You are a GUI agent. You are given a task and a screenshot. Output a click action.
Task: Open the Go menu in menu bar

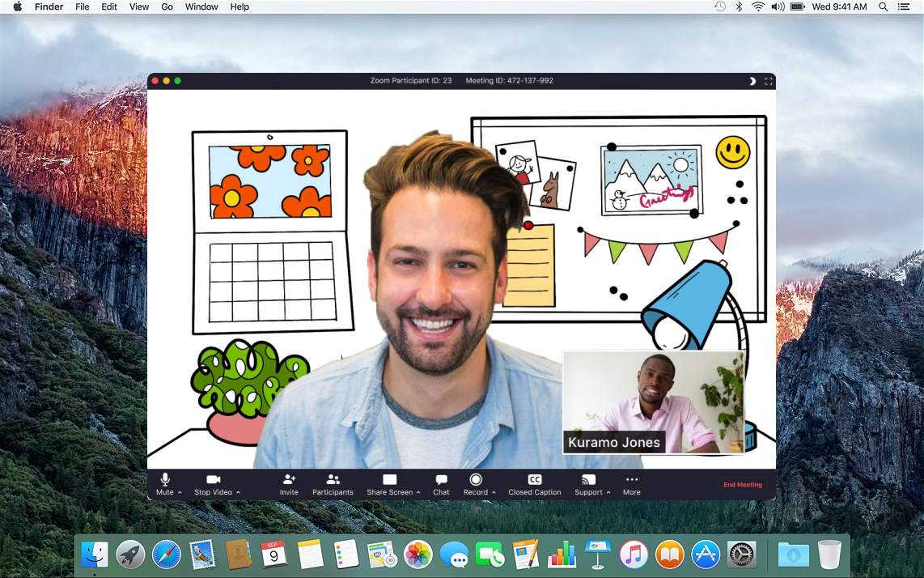click(167, 6)
